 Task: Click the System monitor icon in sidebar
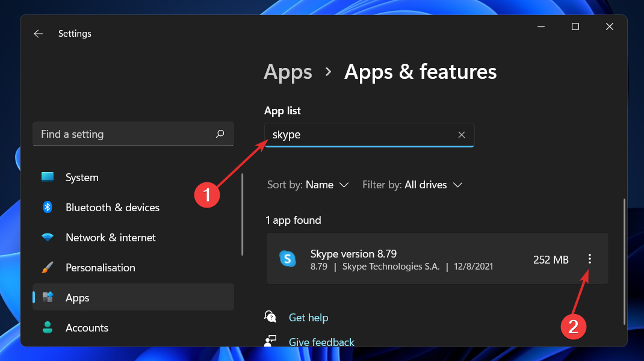click(x=48, y=177)
